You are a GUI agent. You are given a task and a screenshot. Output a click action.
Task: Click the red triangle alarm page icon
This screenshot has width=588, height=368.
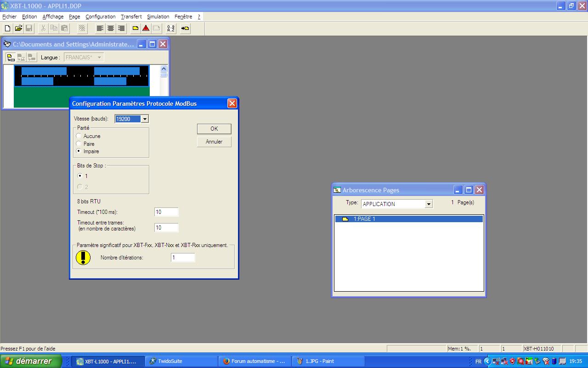tap(146, 29)
